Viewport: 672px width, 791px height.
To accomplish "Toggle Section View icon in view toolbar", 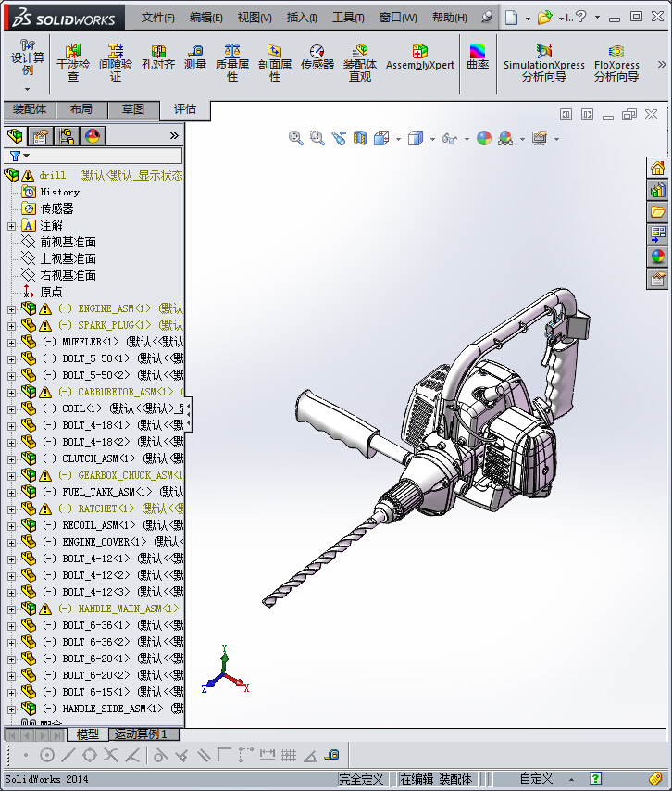I will (360, 138).
